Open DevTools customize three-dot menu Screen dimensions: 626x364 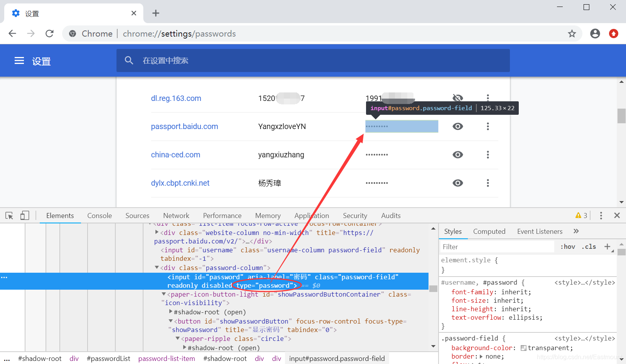click(x=601, y=216)
